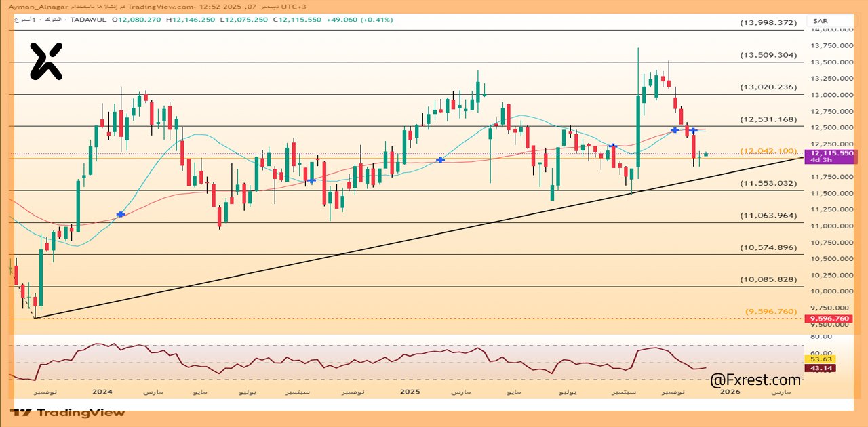Open the SAR currency selector
This screenshot has height=427, width=868.
[820, 22]
